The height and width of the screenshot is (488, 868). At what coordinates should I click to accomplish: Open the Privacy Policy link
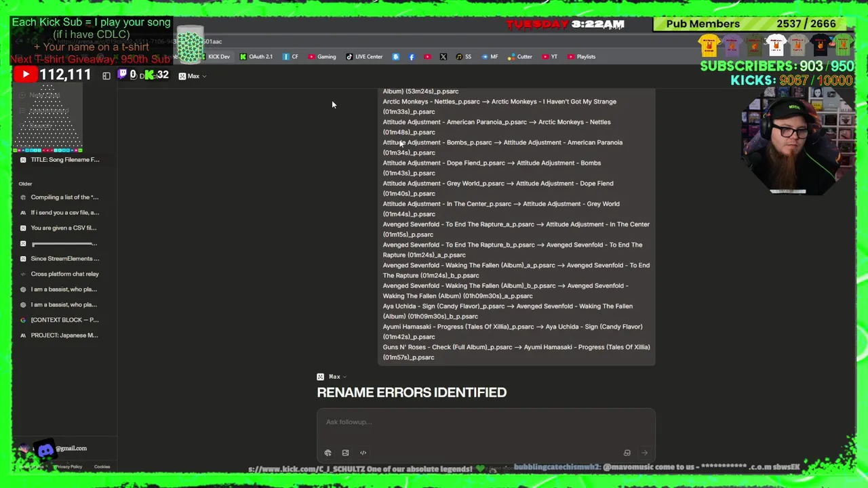point(68,467)
